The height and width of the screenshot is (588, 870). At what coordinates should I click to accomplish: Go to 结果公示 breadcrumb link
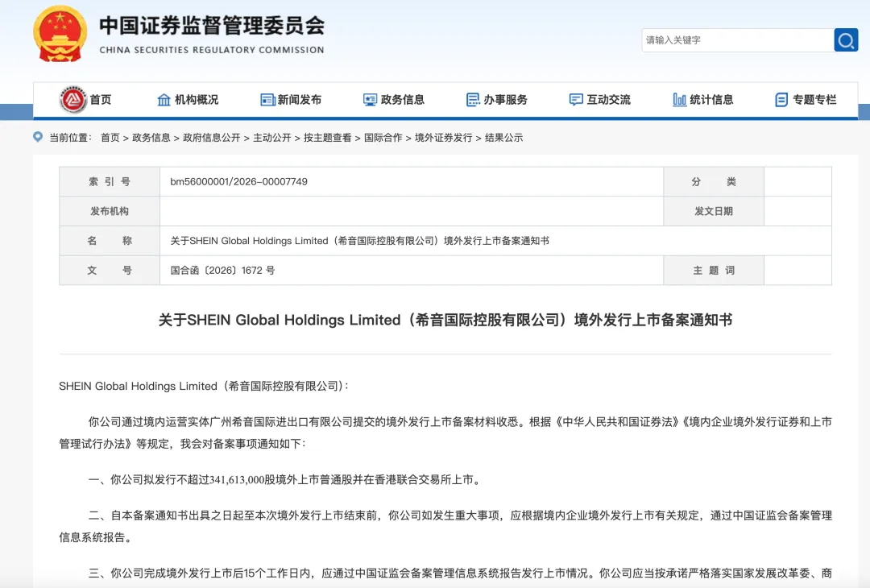coord(503,138)
